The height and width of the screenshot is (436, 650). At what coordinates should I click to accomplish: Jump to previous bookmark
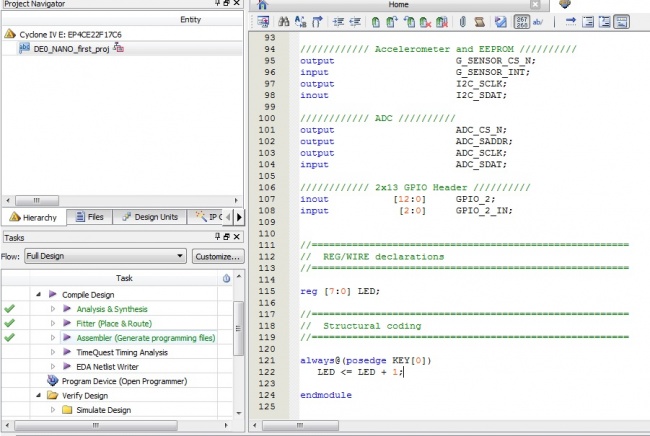[409, 22]
